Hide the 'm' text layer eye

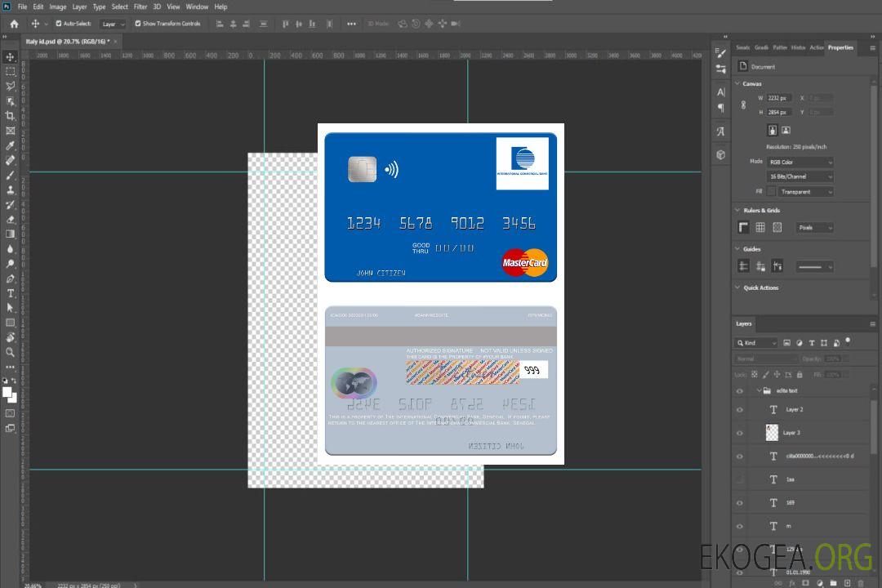[740, 527]
